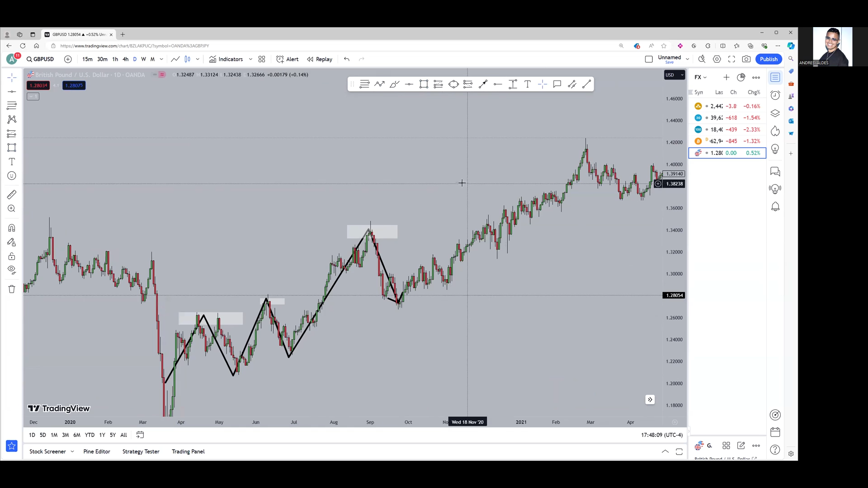Expand the FX watchlist dropdown
868x488 pixels.
(701, 77)
